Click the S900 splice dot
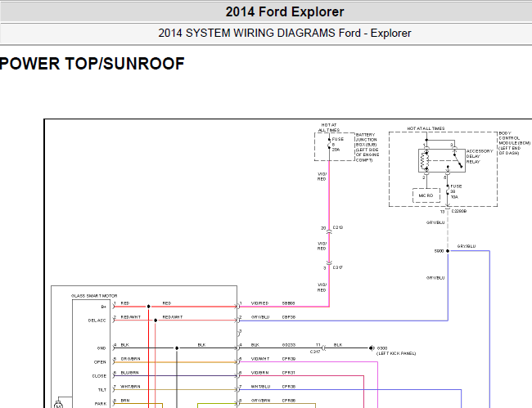The height and width of the screenshot is (408, 532). pyautogui.click(x=448, y=251)
